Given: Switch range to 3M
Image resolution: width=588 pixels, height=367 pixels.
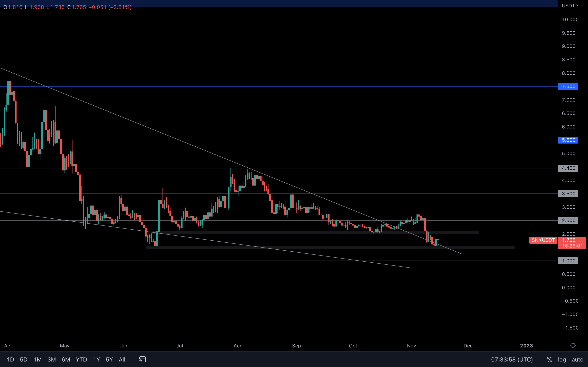Looking at the screenshot, I should [x=51, y=359].
